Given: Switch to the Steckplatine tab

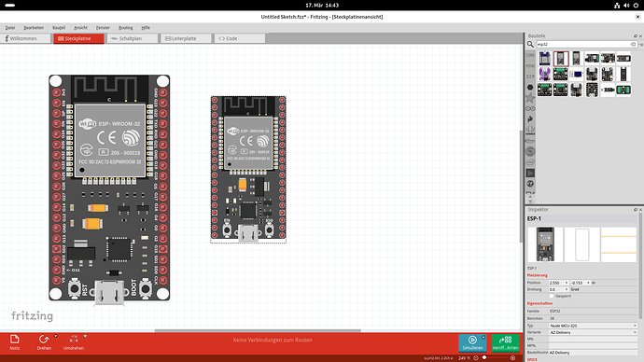Looking at the screenshot, I should 78,38.
